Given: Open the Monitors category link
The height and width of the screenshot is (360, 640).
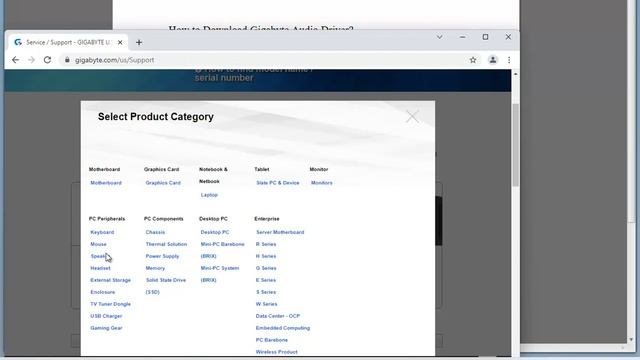Looking at the screenshot, I should pyautogui.click(x=322, y=183).
